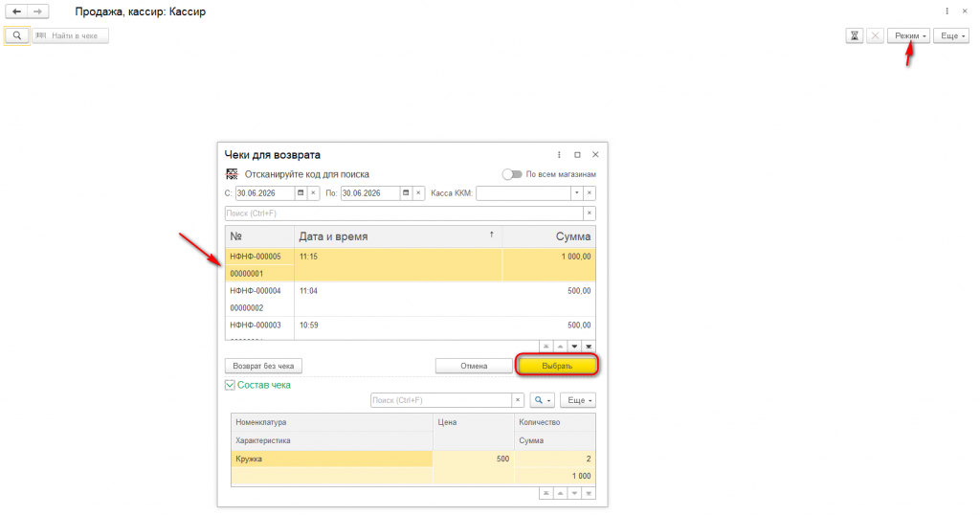This screenshot has height=516, width=980.
Task: Collapse the 'Состав чека' section
Action: coord(230,385)
